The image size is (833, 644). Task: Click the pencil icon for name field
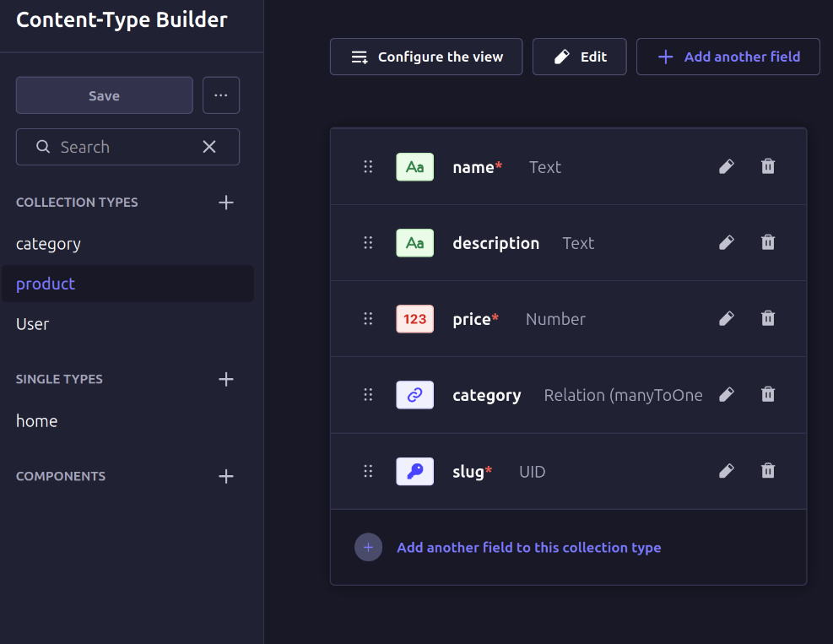tap(726, 166)
